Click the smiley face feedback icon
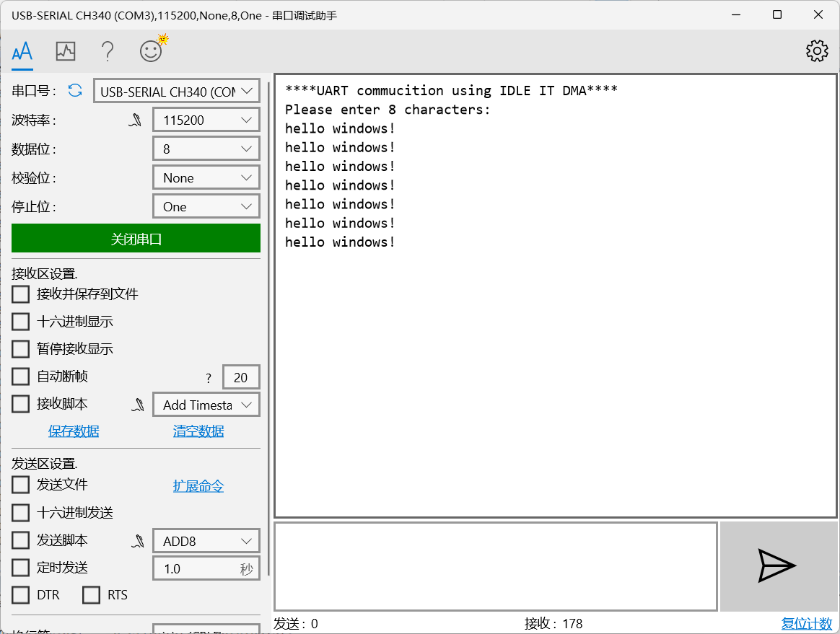 pos(151,51)
